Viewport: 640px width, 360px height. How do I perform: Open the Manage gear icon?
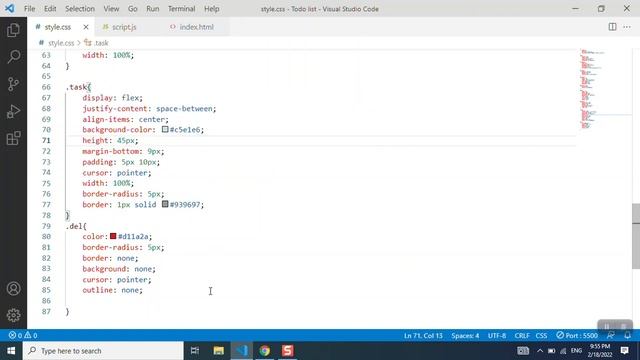pyautogui.click(x=13, y=315)
